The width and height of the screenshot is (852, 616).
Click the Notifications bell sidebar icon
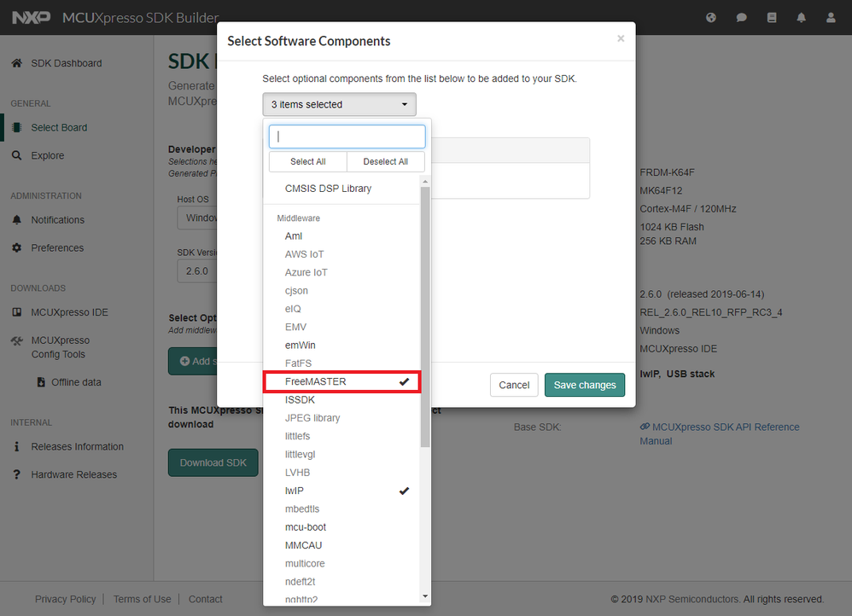[17, 220]
